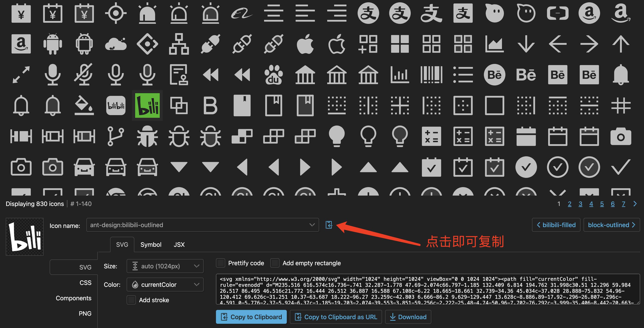Open the icon name dropdown arrow
This screenshot has height=328, width=644.
point(312,225)
